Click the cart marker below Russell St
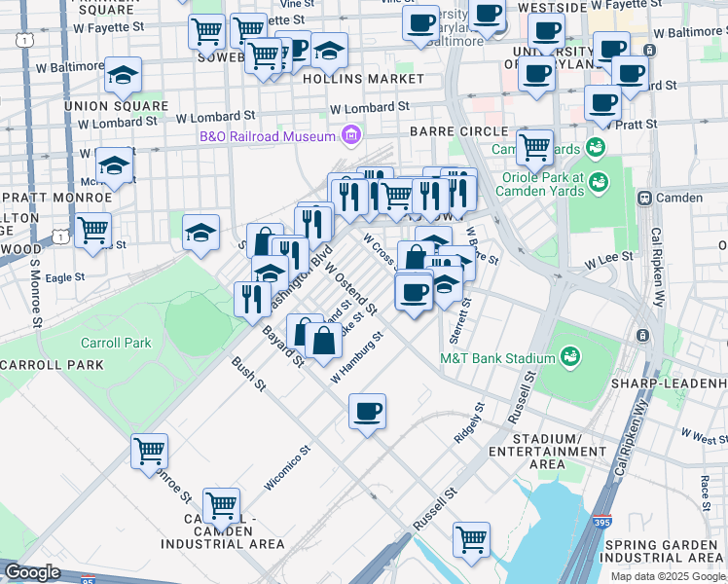 471,542
